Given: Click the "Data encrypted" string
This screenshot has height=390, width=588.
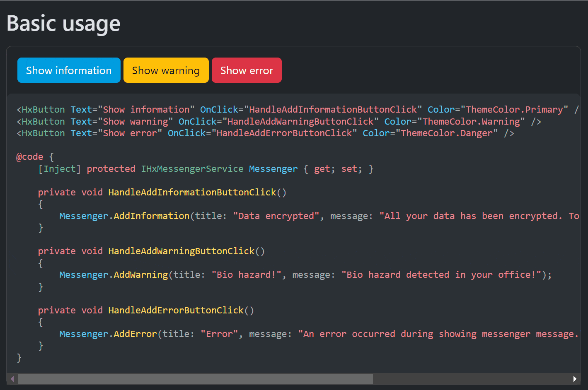Looking at the screenshot, I should (x=276, y=216).
